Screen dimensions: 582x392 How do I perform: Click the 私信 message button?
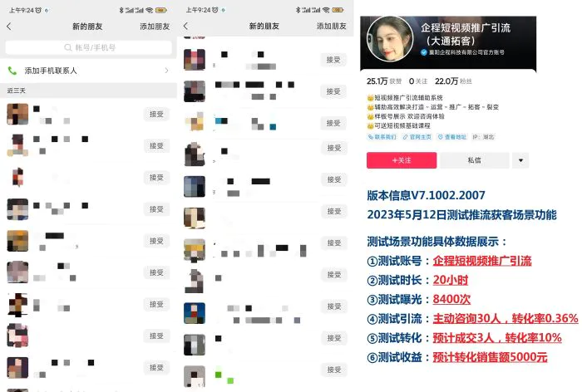[x=475, y=160]
